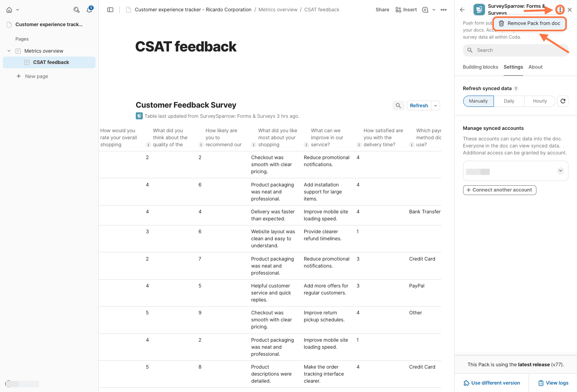The image size is (577, 392).
Task: Open the Refresh button dropdown arrow
Action: [436, 106]
